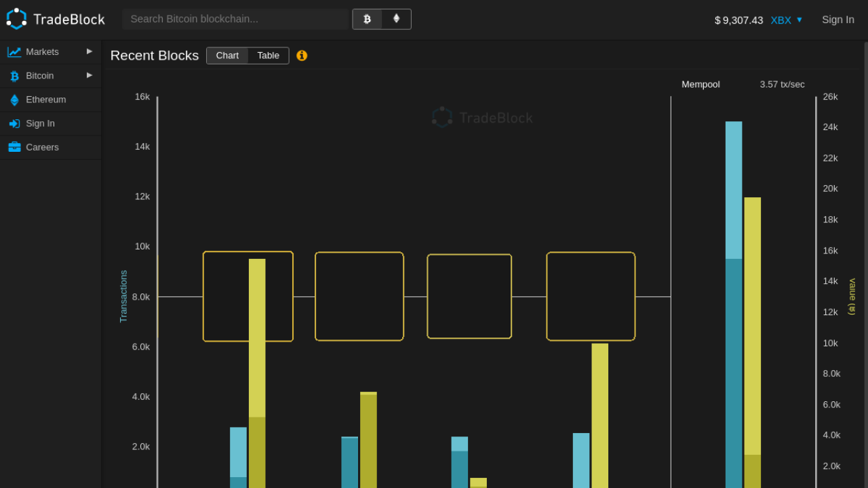This screenshot has width=868, height=488.
Task: Click the second block outline box
Action: coord(359,296)
